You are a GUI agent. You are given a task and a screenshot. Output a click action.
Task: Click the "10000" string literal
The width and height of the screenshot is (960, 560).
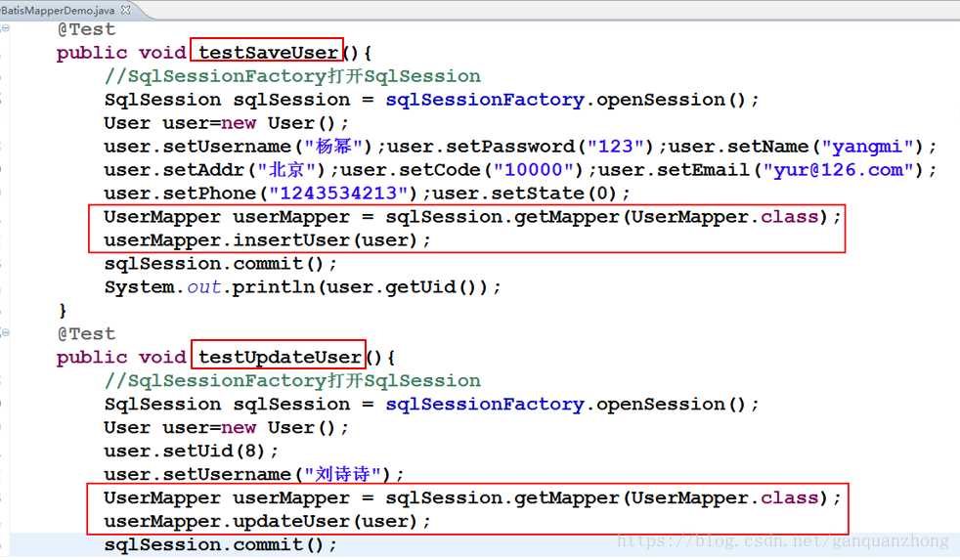pos(533,170)
